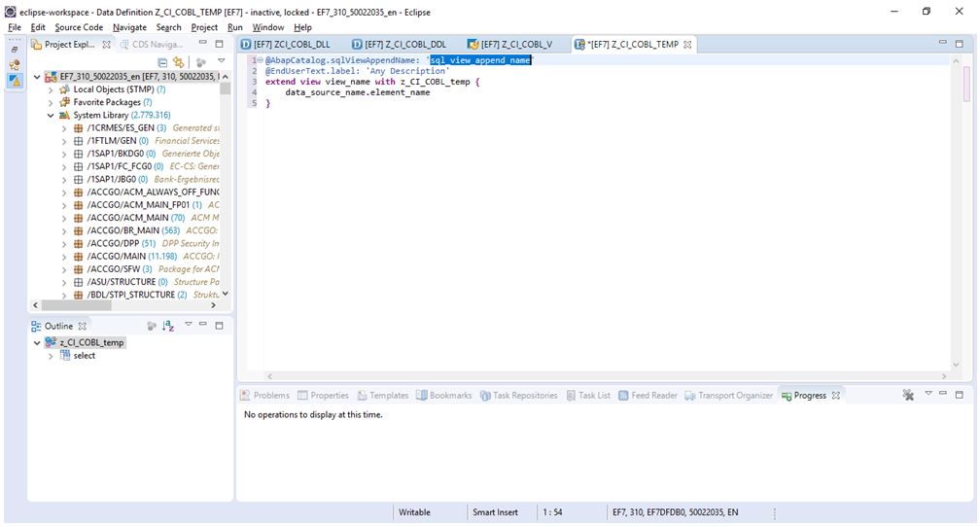This screenshot has height=527, width=980.
Task: Open Outline view menu dropdown
Action: tap(189, 324)
